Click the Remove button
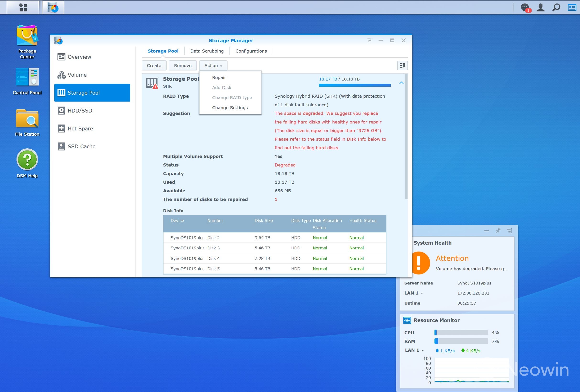 click(x=183, y=66)
